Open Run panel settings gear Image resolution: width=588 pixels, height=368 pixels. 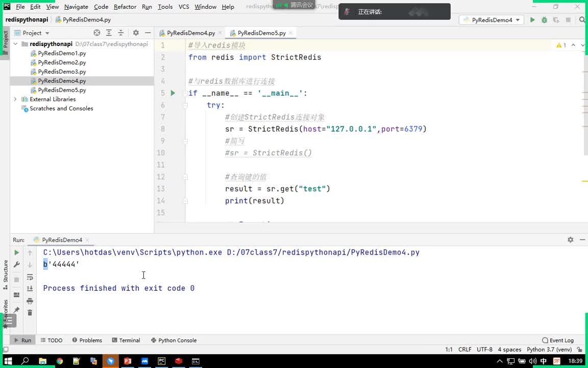[x=570, y=240]
